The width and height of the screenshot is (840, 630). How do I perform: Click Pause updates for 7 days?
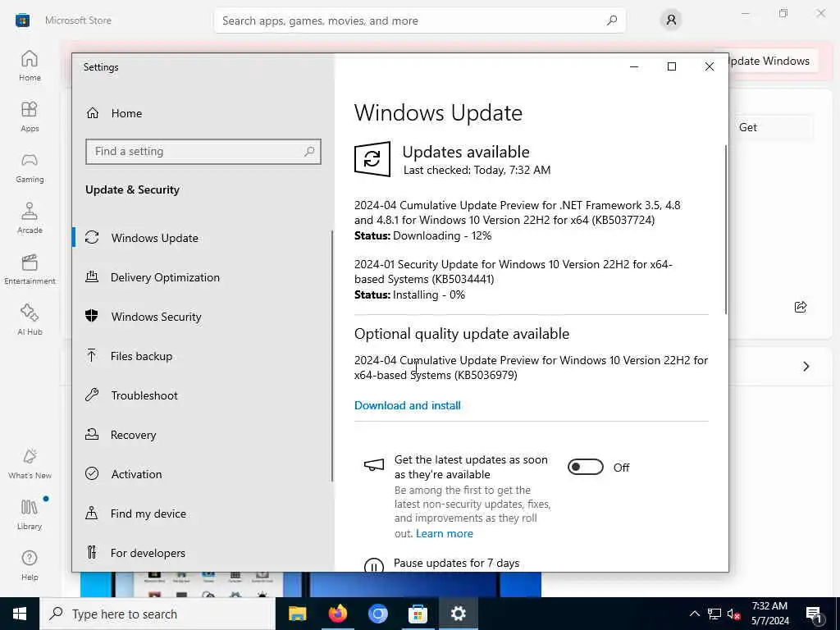(x=456, y=563)
